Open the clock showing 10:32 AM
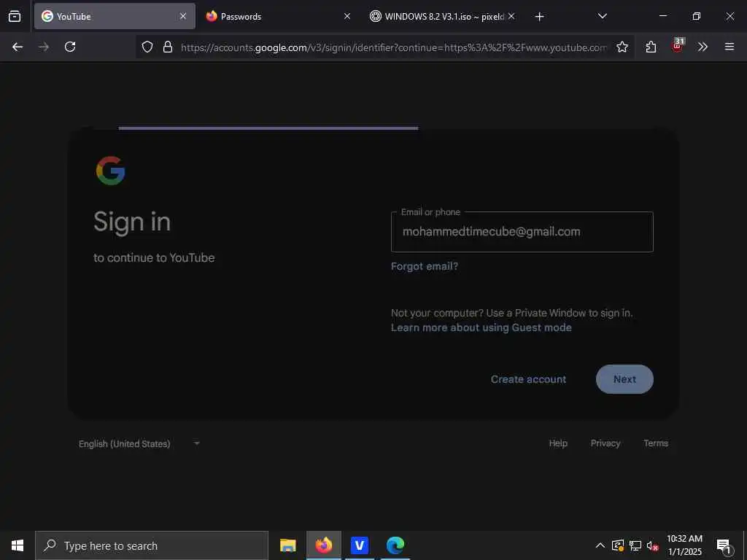This screenshot has height=560, width=747. pos(684,545)
